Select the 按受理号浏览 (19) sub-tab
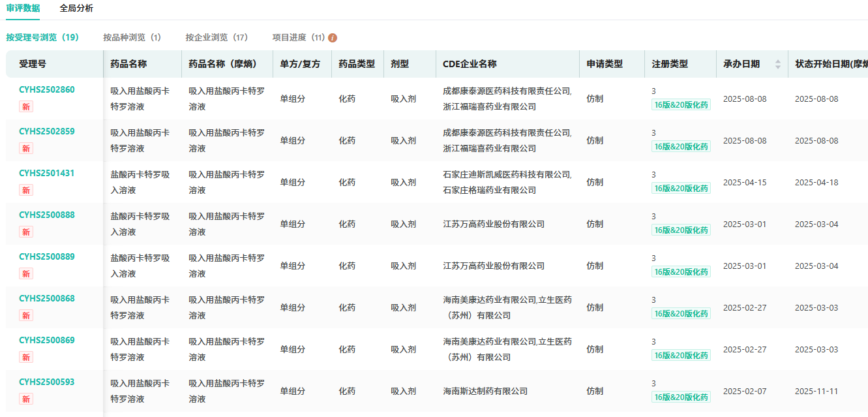The image size is (868, 417). (42, 38)
